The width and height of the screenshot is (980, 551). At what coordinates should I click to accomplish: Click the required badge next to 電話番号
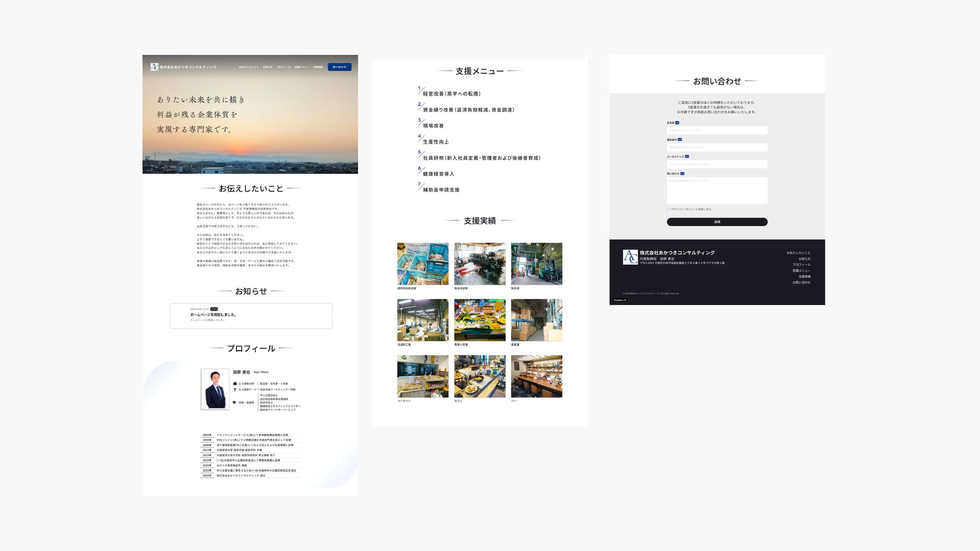pos(680,140)
